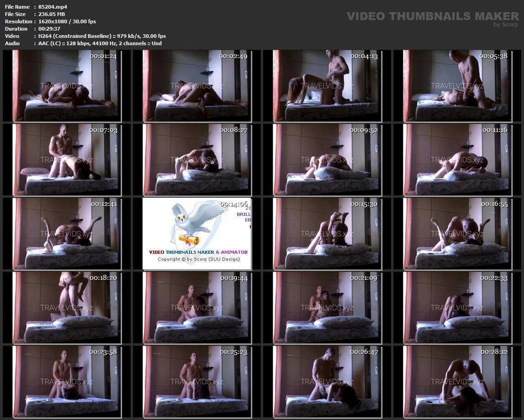The height and width of the screenshot is (420, 524).
Task: Select the last thumbnail at 00:28:12
Action: pyautogui.click(x=457, y=382)
